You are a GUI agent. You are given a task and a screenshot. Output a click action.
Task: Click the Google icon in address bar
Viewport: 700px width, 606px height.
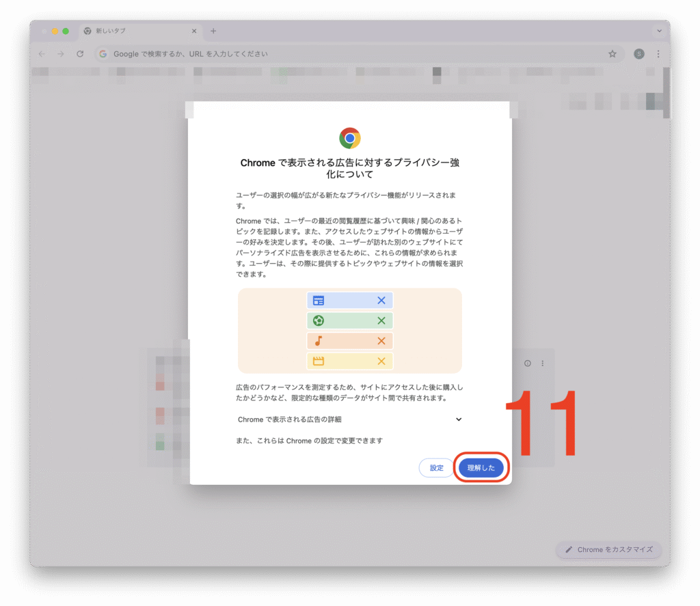[x=103, y=54]
